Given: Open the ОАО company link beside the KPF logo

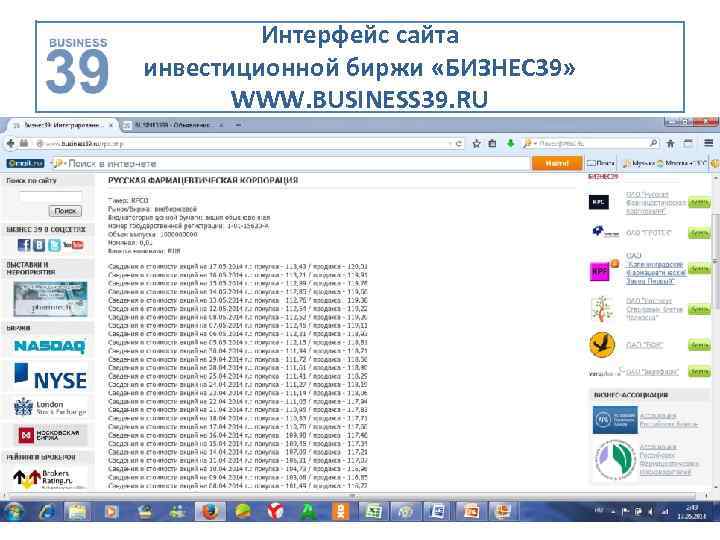Looking at the screenshot, I should tap(656, 269).
